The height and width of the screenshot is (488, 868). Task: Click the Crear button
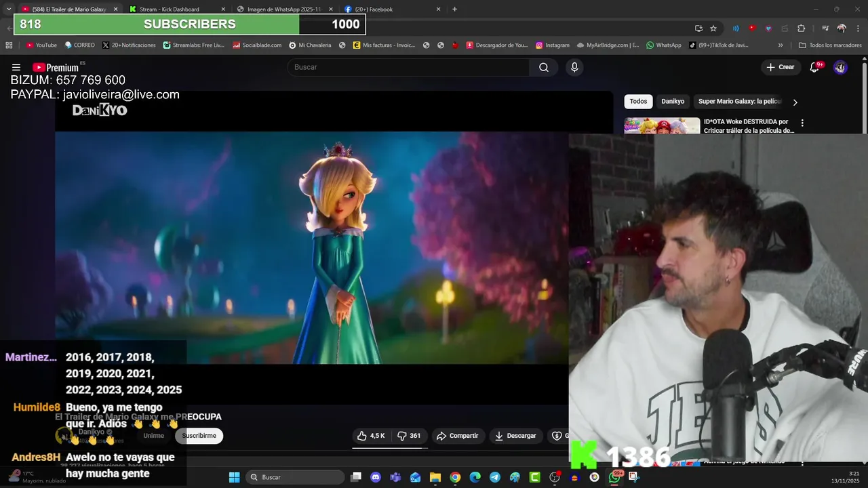pyautogui.click(x=780, y=67)
